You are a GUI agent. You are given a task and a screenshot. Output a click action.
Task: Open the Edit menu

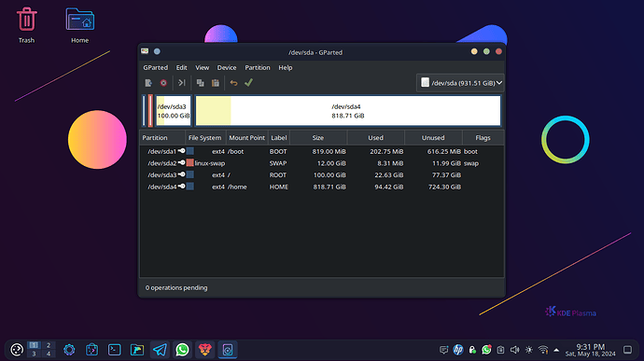coord(182,67)
